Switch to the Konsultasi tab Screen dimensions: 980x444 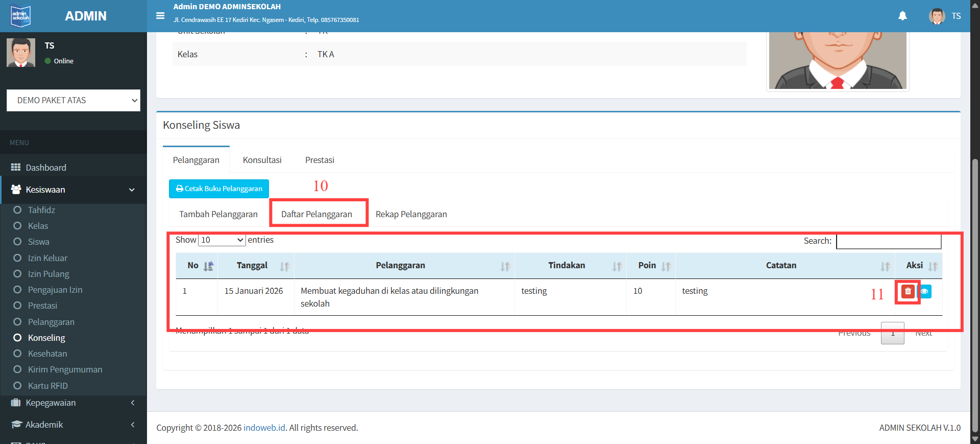pyautogui.click(x=262, y=160)
